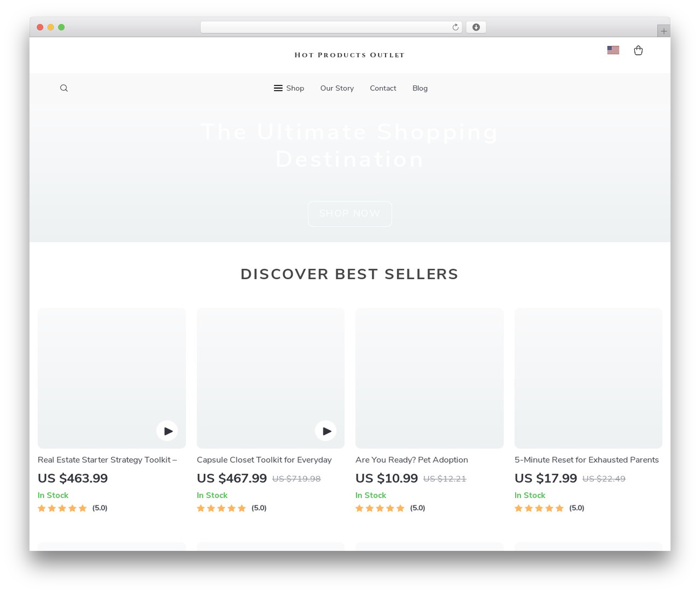Viewport: 700px width, 593px height.
Task: Click the US $10.99 price
Action: click(x=387, y=479)
